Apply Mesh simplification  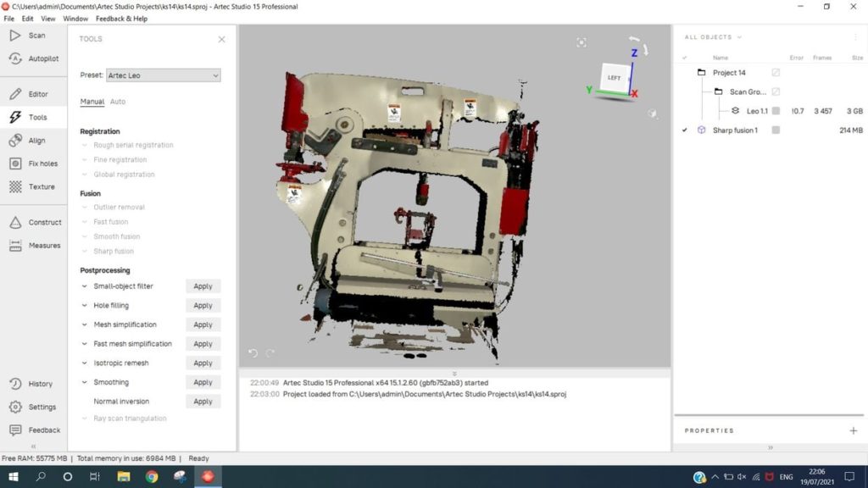coord(203,324)
